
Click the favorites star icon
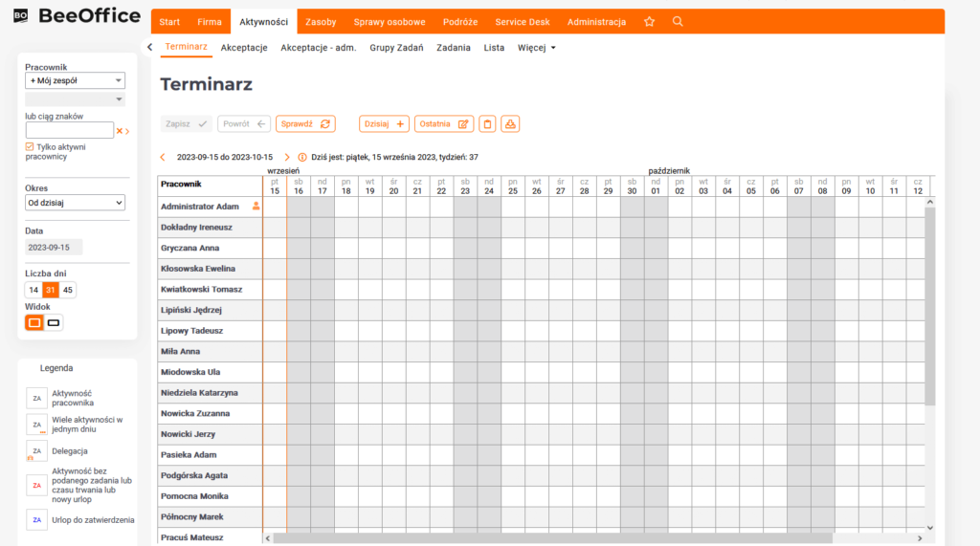(x=650, y=22)
